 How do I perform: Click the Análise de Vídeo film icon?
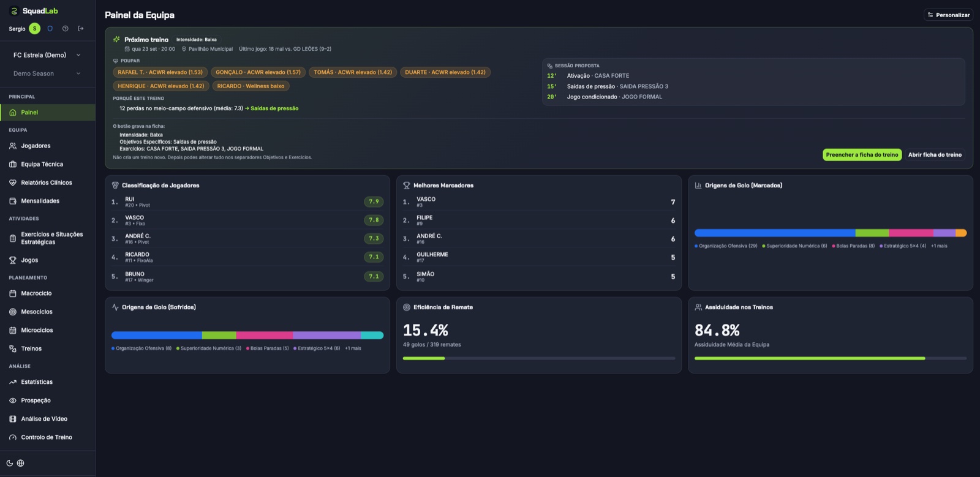pyautogui.click(x=13, y=419)
